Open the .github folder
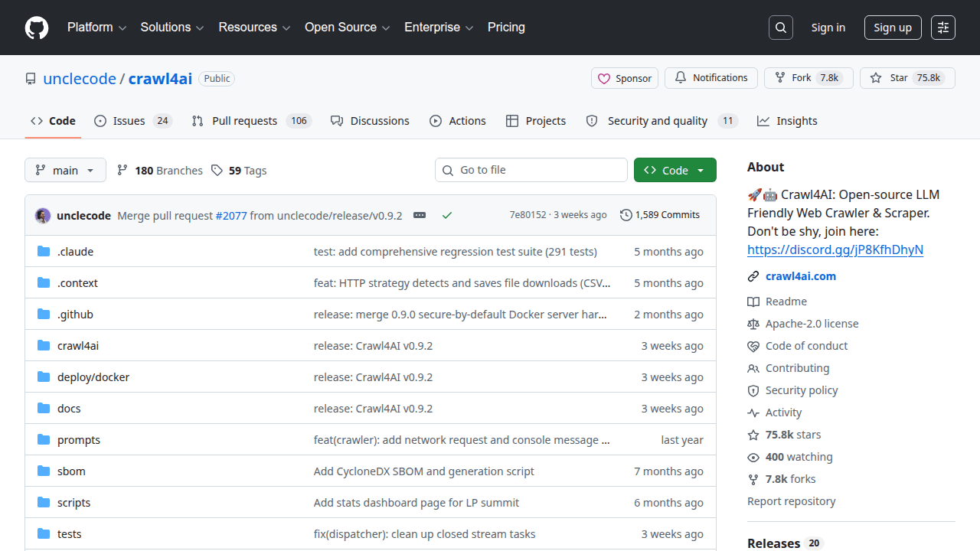Image resolution: width=980 pixels, height=551 pixels. point(75,315)
